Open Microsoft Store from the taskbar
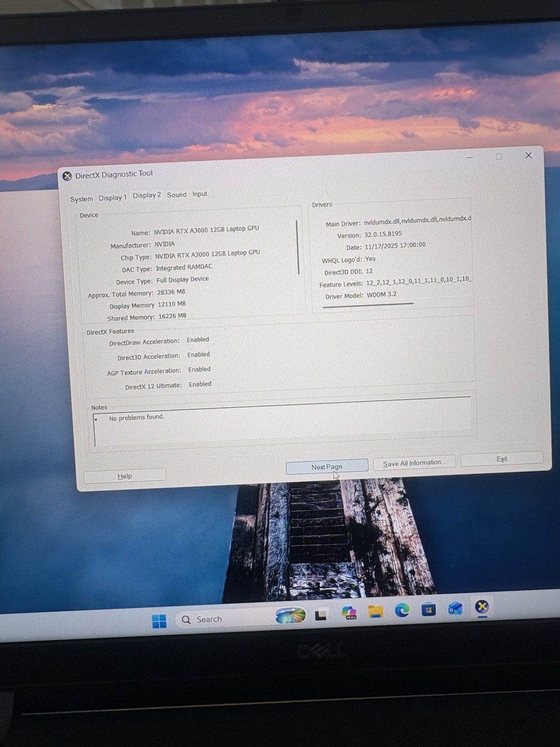The height and width of the screenshot is (747, 560). coord(428,609)
